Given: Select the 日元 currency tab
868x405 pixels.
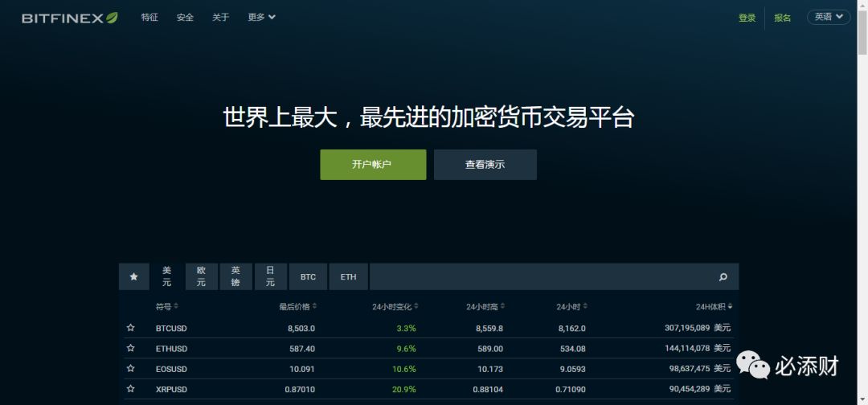Looking at the screenshot, I should pos(270,276).
